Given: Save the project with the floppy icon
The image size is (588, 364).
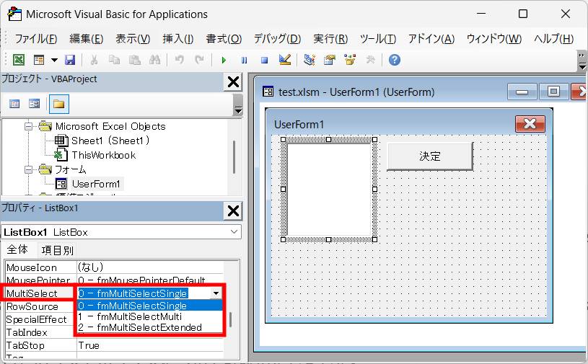Looking at the screenshot, I should [x=70, y=60].
